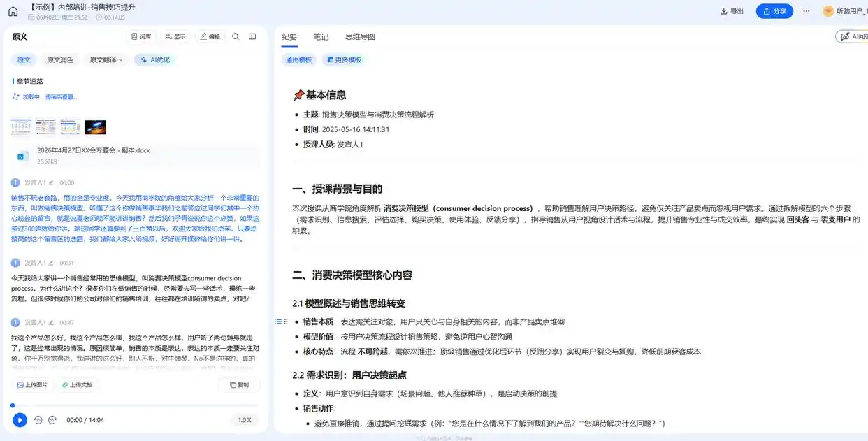Image resolution: width=868 pixels, height=441 pixels.
Task: Open the third slide thumbnail
Action: point(71,127)
